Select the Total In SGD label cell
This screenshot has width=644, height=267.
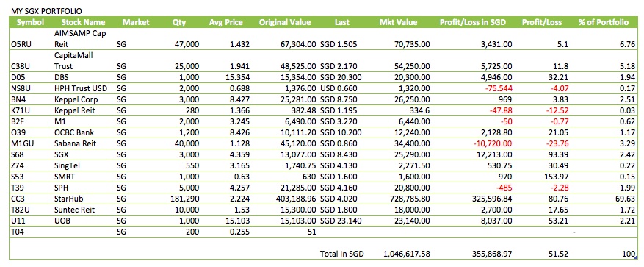tap(341, 254)
